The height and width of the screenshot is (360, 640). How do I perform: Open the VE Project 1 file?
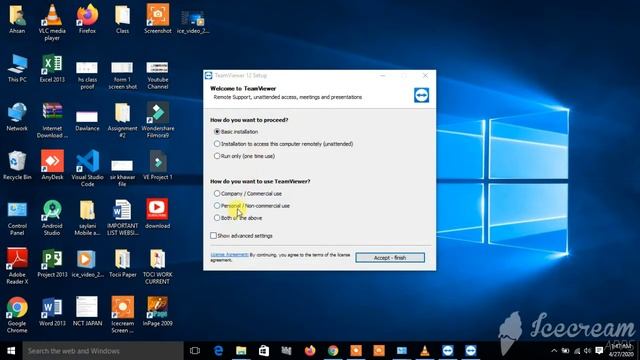[x=158, y=165]
